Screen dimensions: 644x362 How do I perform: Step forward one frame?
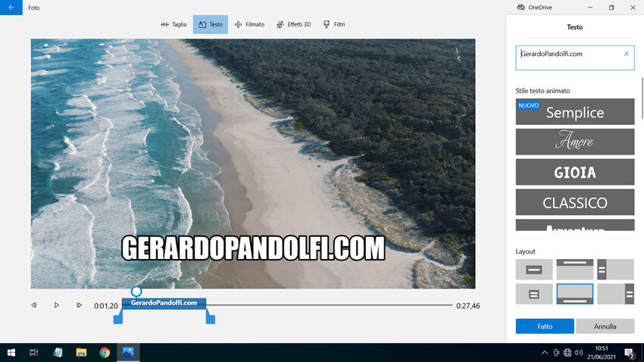click(79, 305)
